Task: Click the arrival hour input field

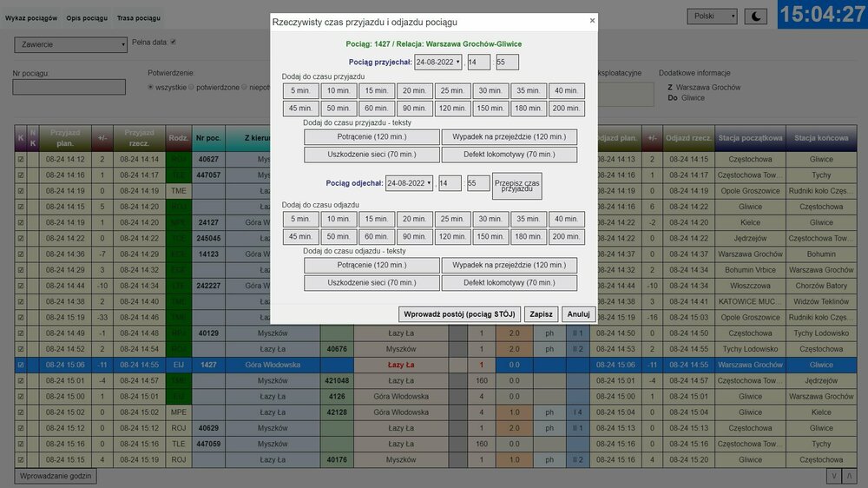Action: click(478, 63)
